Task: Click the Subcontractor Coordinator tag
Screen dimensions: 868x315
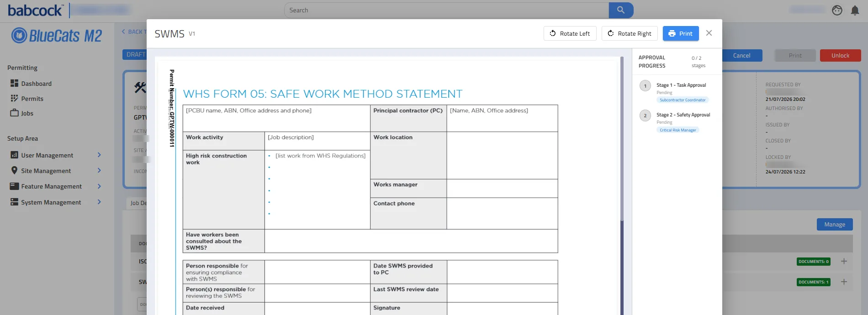Action: click(x=683, y=100)
